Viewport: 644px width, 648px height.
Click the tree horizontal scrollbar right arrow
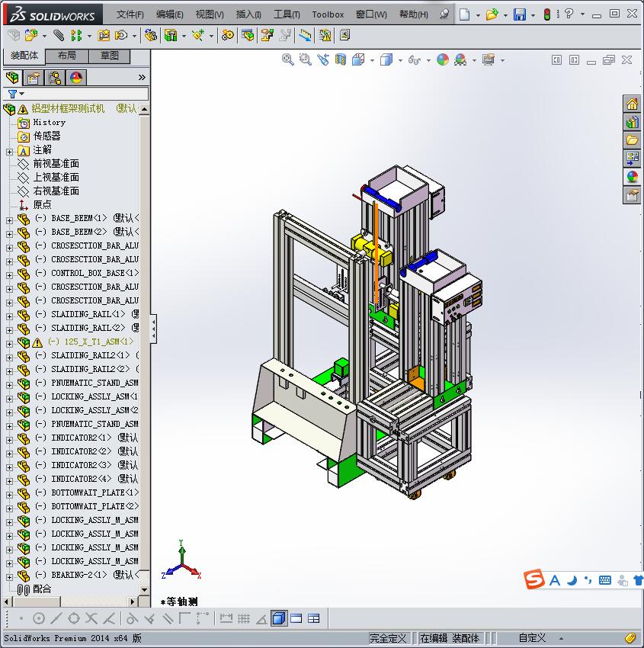[133, 601]
